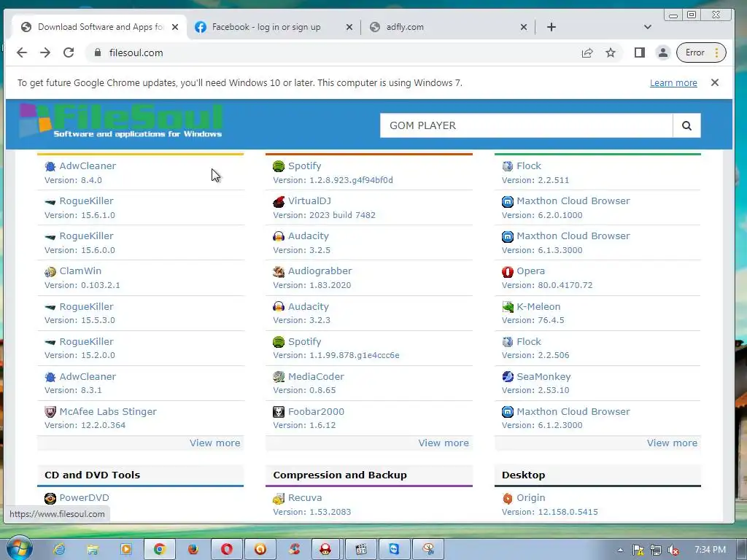The height and width of the screenshot is (560, 747).
Task: Open the AdwCleaner 8.4.0 link
Action: tap(88, 166)
